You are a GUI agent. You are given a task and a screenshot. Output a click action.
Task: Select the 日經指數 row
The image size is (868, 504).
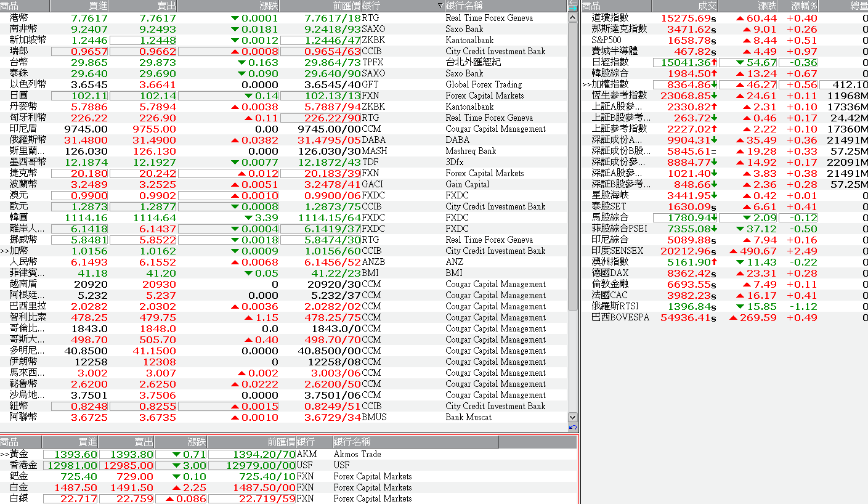tap(725, 62)
